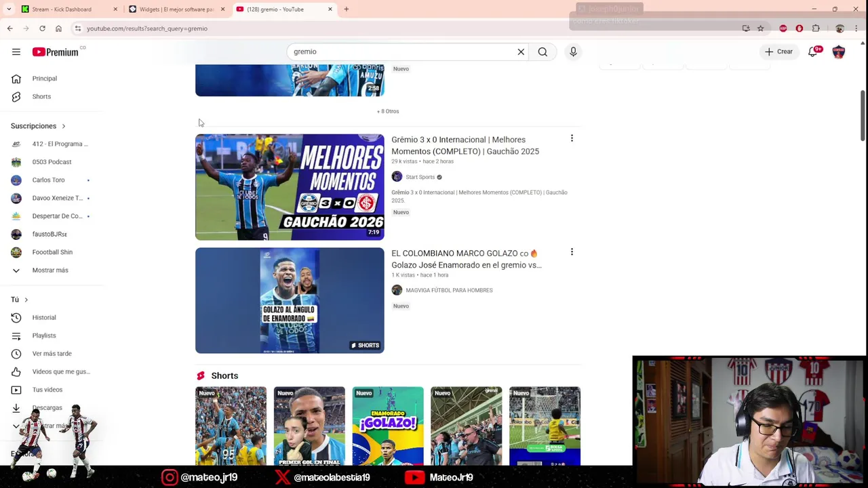The height and width of the screenshot is (488, 868).
Task: Click the Shorts shelf heading
Action: pos(224,375)
